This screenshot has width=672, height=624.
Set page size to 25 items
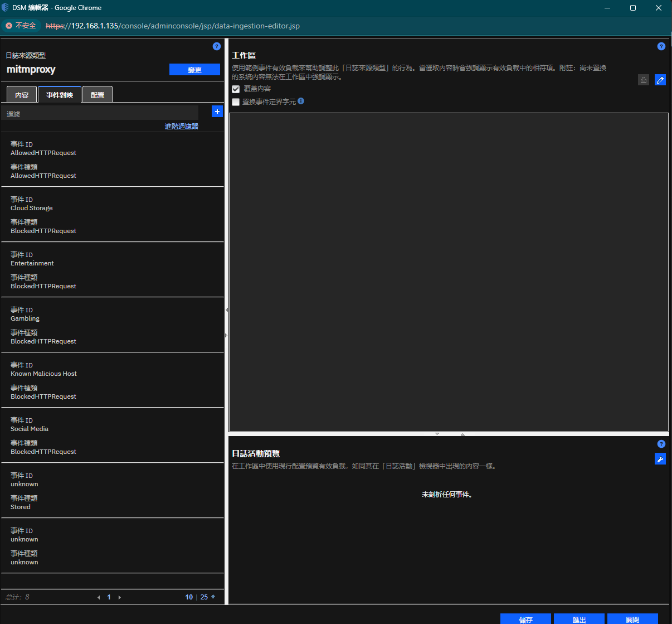click(204, 597)
